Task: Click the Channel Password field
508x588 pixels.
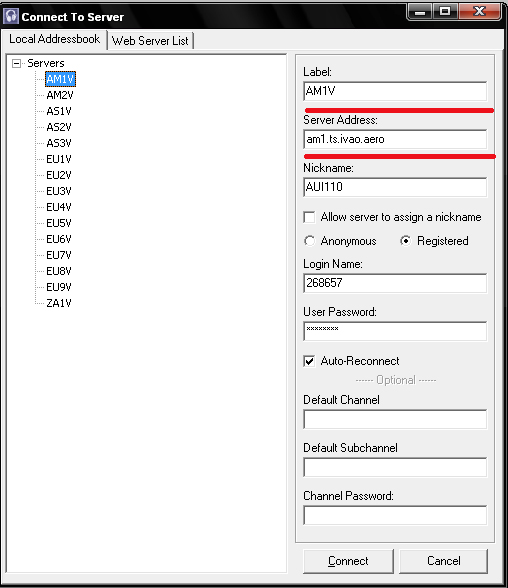Action: (395, 515)
